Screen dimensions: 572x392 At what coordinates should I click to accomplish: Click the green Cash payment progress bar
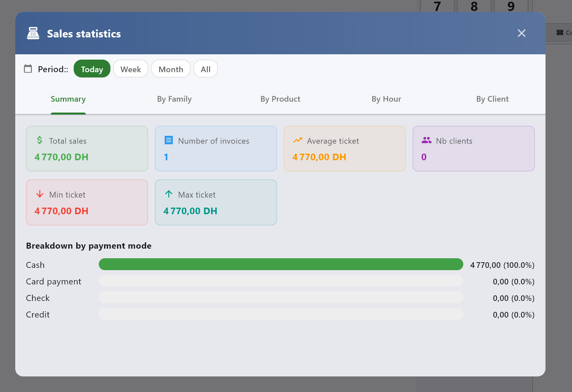(x=281, y=265)
